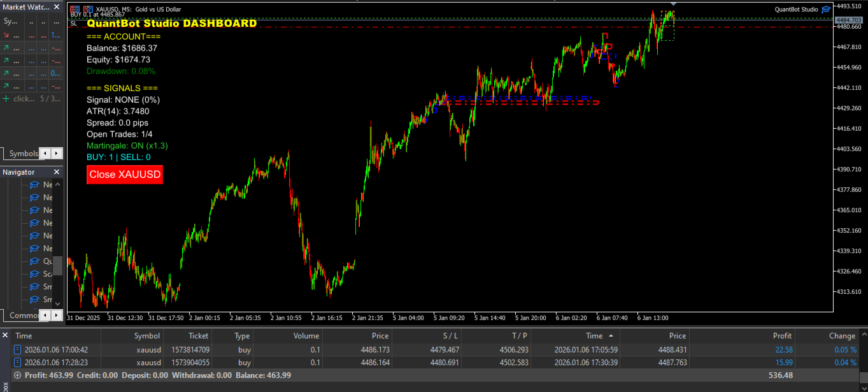Click the Navigator vertical scrollbar thumb
868x392 pixels.
(x=58, y=266)
